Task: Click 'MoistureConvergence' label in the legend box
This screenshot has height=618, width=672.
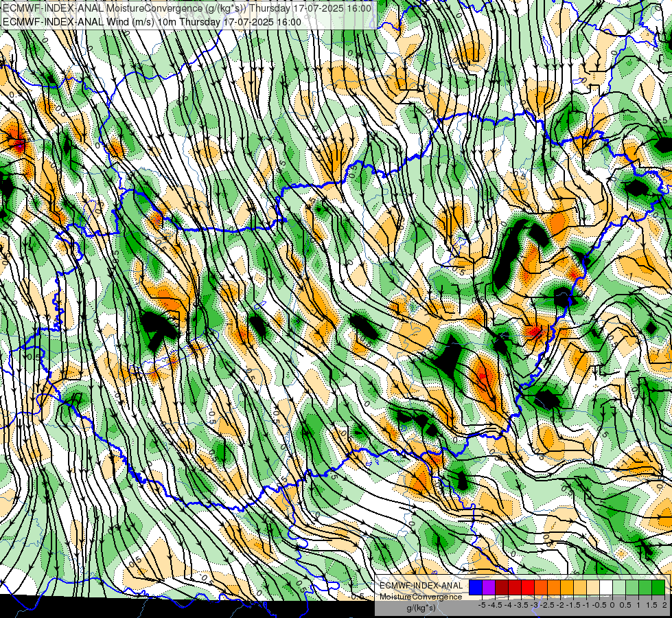Action: (421, 597)
